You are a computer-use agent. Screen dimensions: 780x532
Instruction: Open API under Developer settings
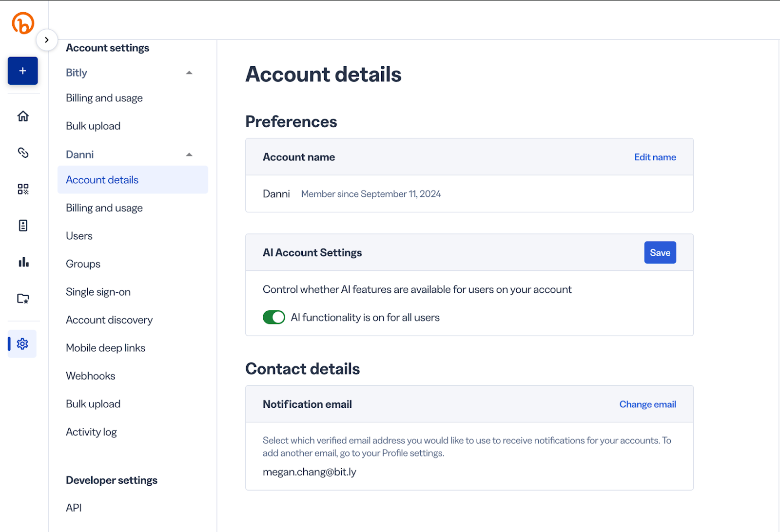coord(74,508)
